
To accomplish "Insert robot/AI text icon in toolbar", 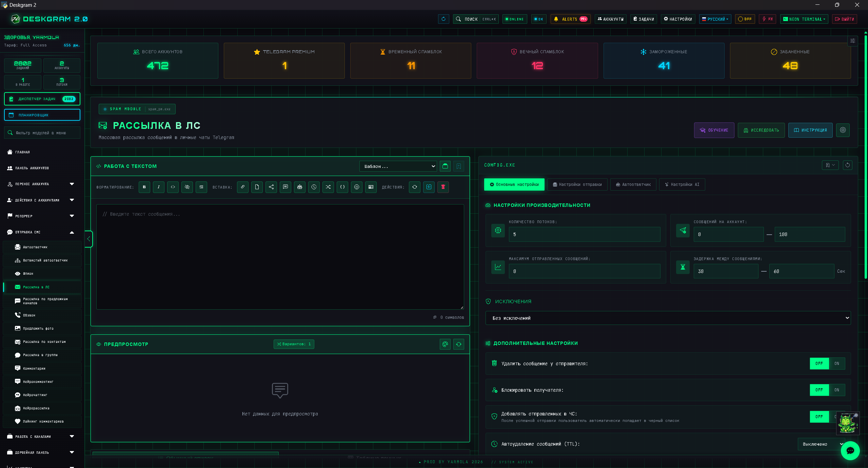I will pos(300,187).
